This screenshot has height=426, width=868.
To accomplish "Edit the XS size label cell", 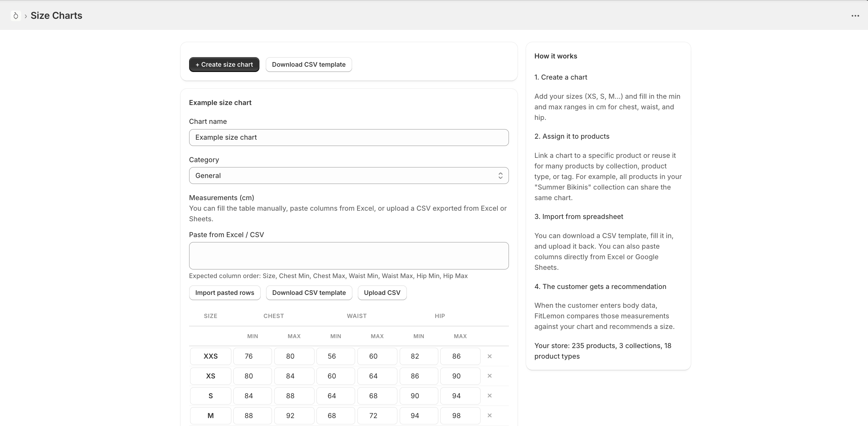I will [x=211, y=376].
